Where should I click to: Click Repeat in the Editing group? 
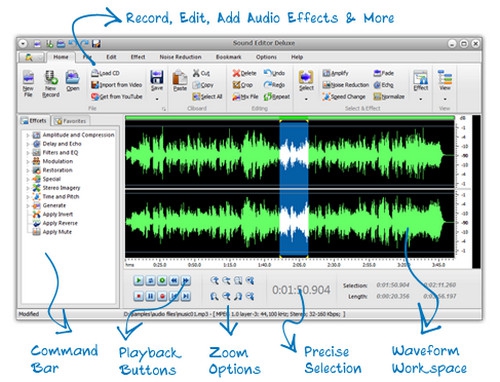click(276, 97)
